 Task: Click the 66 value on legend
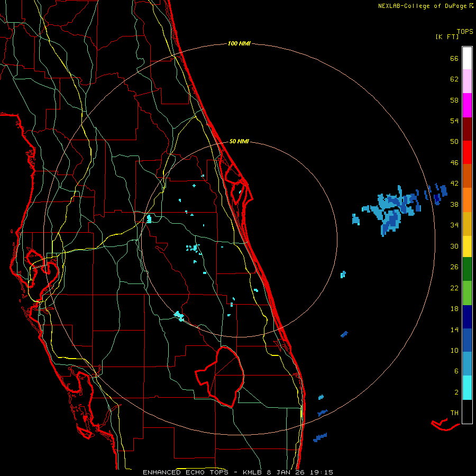(454, 58)
